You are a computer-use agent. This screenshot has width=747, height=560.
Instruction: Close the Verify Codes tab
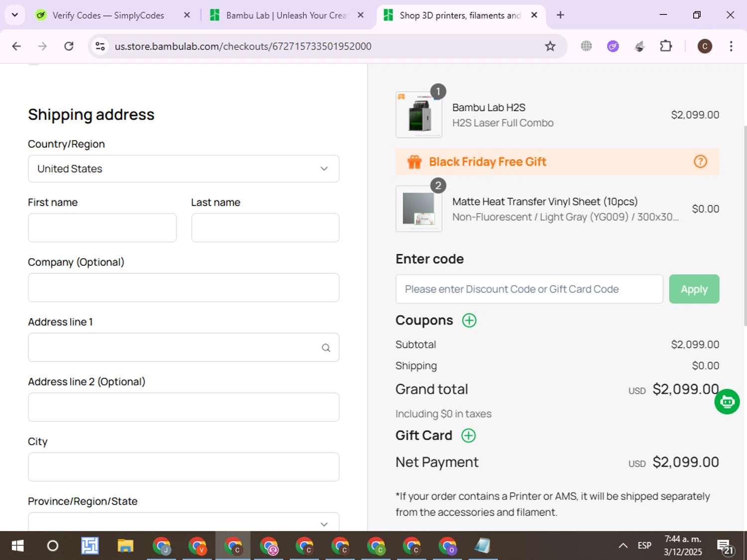pyautogui.click(x=187, y=15)
